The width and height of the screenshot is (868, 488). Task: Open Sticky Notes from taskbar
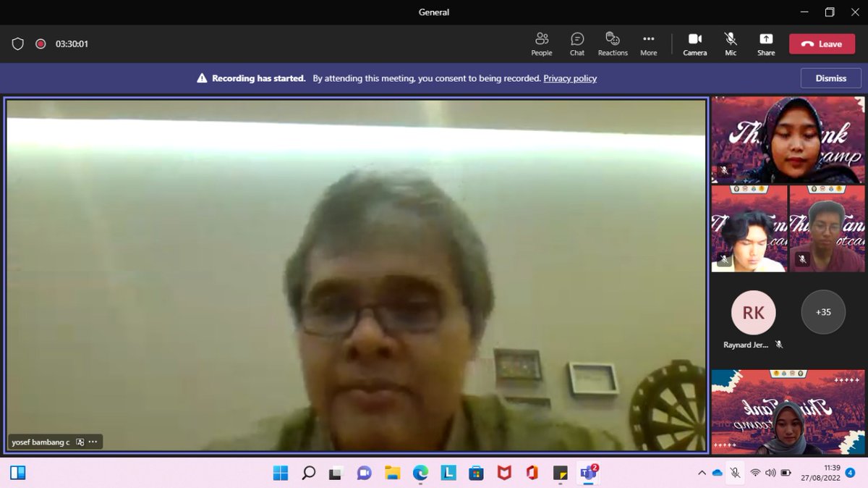click(x=560, y=473)
